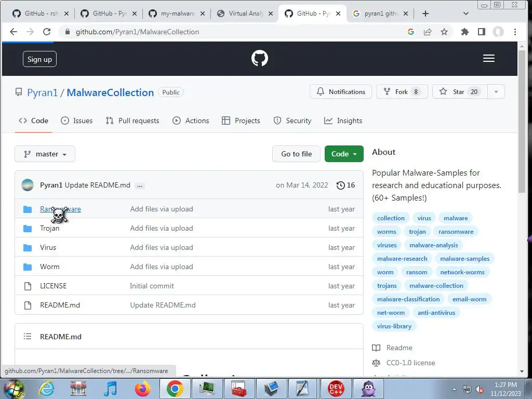Open the Insights tab
The width and height of the screenshot is (532, 399).
pos(343,121)
